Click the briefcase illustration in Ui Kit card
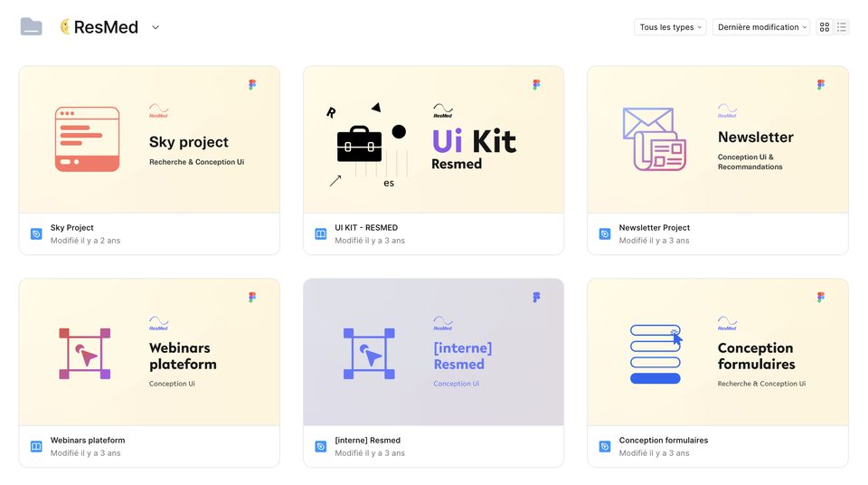The height and width of the screenshot is (485, 868). (359, 144)
